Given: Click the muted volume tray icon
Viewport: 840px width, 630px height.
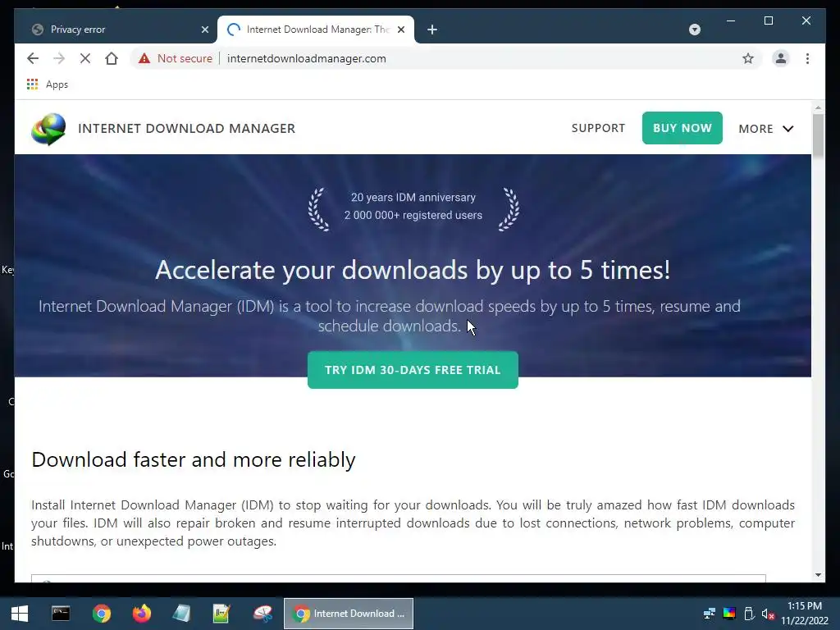Looking at the screenshot, I should pyautogui.click(x=768, y=614).
